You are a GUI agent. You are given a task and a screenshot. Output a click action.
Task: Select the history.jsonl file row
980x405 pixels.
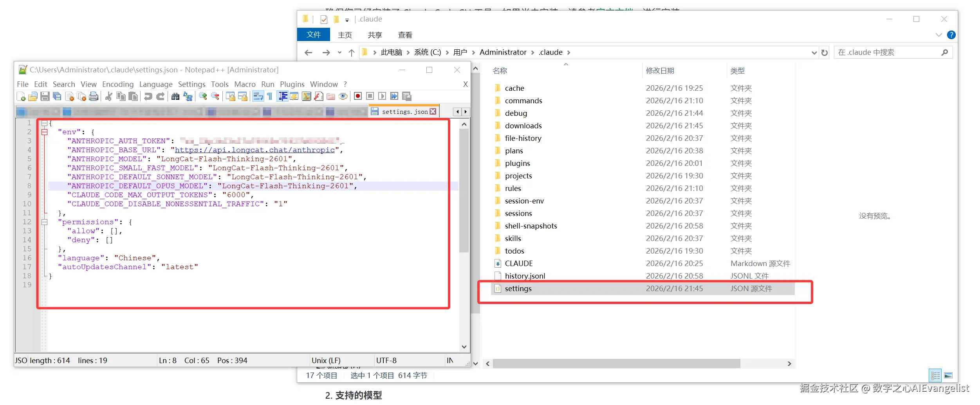[643, 276]
